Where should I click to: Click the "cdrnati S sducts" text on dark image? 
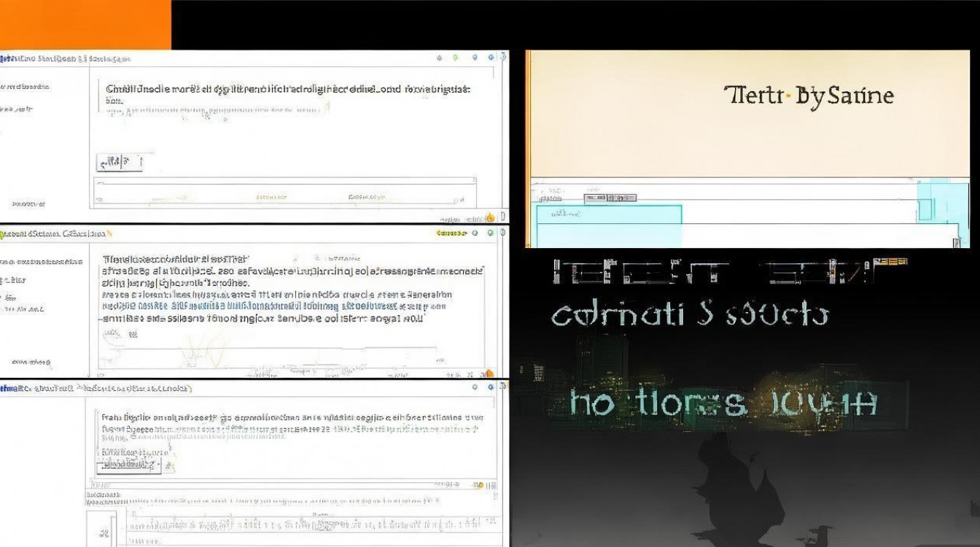click(689, 315)
